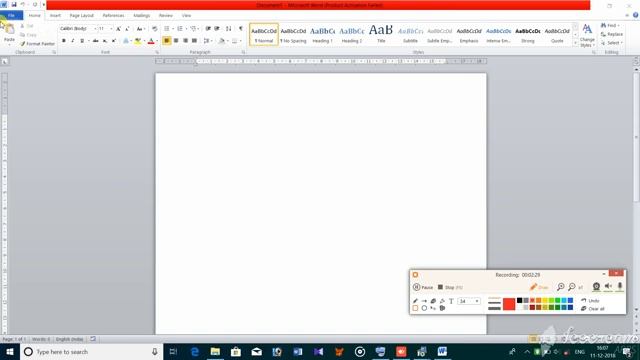The height and width of the screenshot is (360, 640).
Task: Click the Sort icon
Action: (229, 29)
